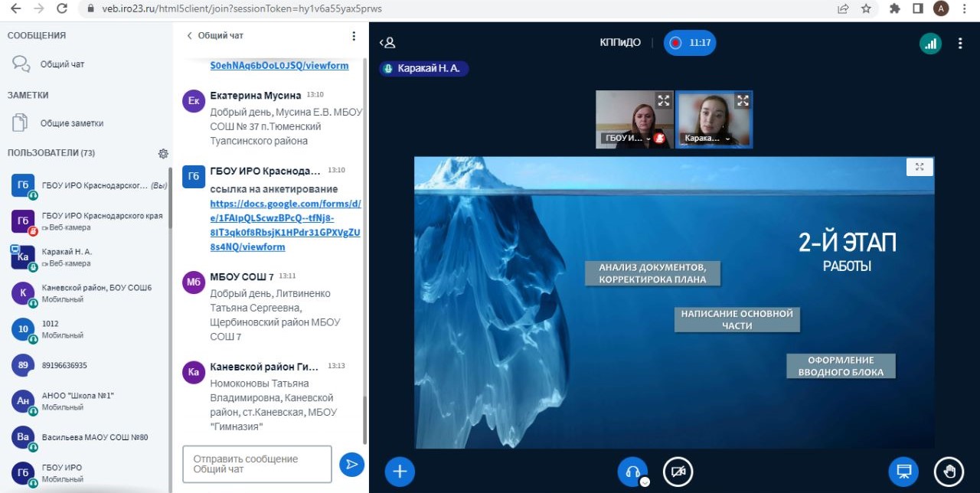Bookmark page with the star icon
Image resolution: width=980 pixels, height=493 pixels.
[866, 9]
